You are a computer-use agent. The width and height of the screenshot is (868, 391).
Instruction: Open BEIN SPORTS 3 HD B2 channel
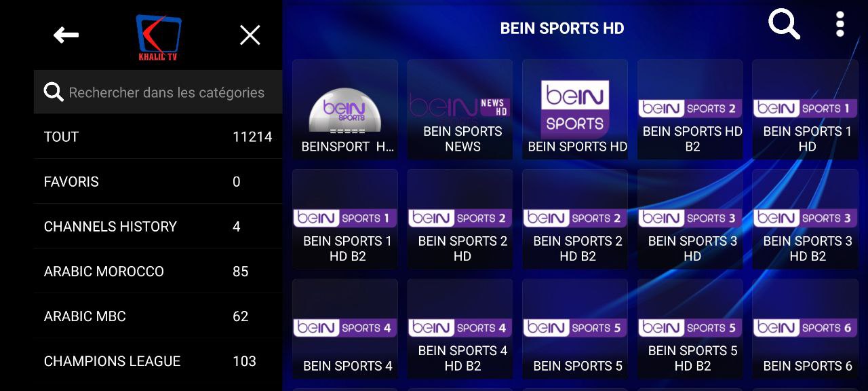pos(805,219)
